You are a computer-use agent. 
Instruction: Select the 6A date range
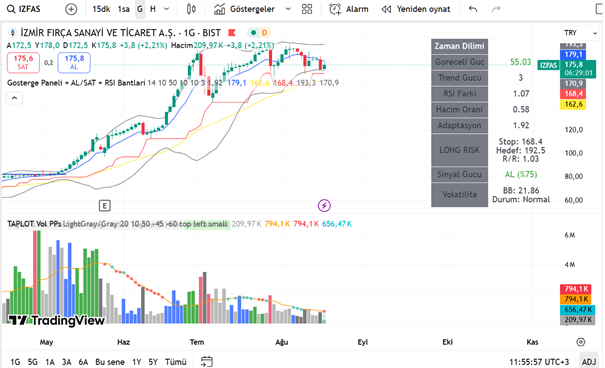point(83,362)
